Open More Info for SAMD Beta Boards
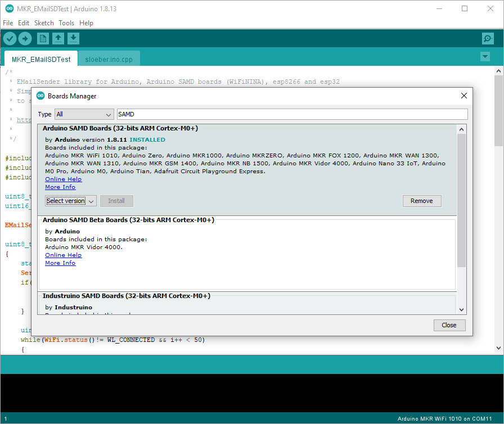504x424 pixels. point(60,263)
